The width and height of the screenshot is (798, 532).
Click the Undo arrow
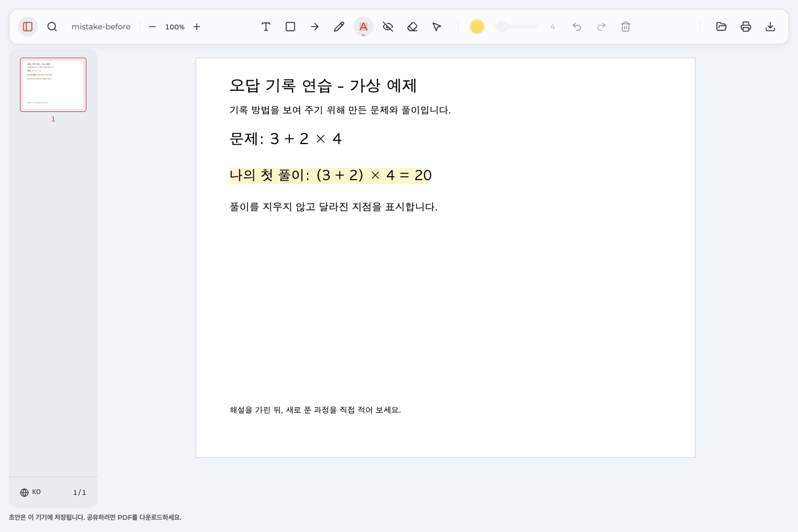577,27
